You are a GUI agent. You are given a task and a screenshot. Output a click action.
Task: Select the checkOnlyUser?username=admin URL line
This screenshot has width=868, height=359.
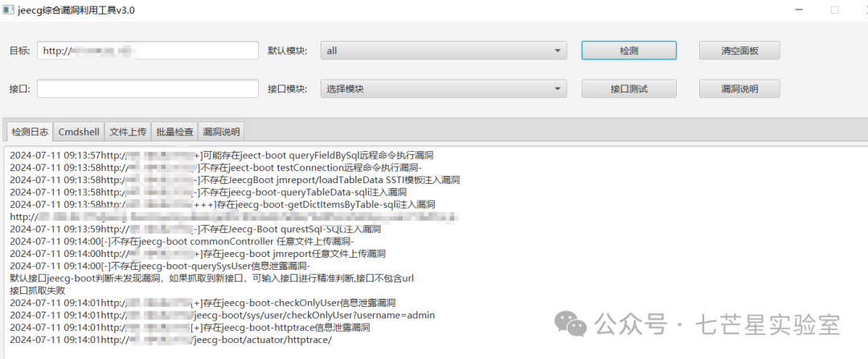pyautogui.click(x=223, y=315)
